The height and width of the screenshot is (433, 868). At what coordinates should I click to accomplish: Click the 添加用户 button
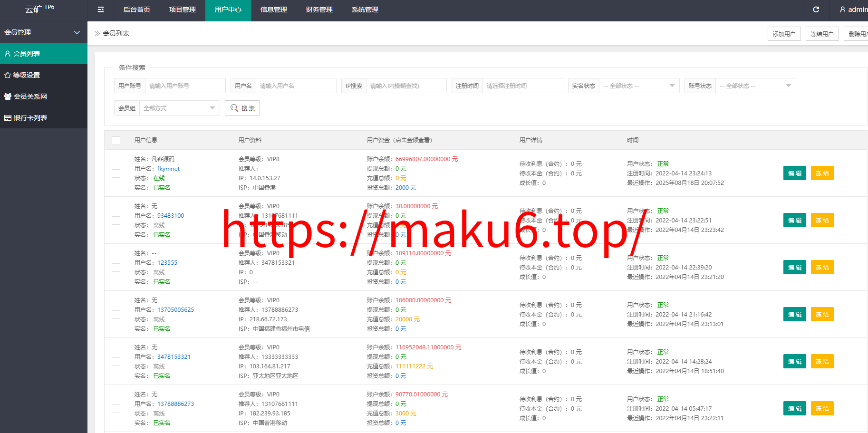point(784,34)
